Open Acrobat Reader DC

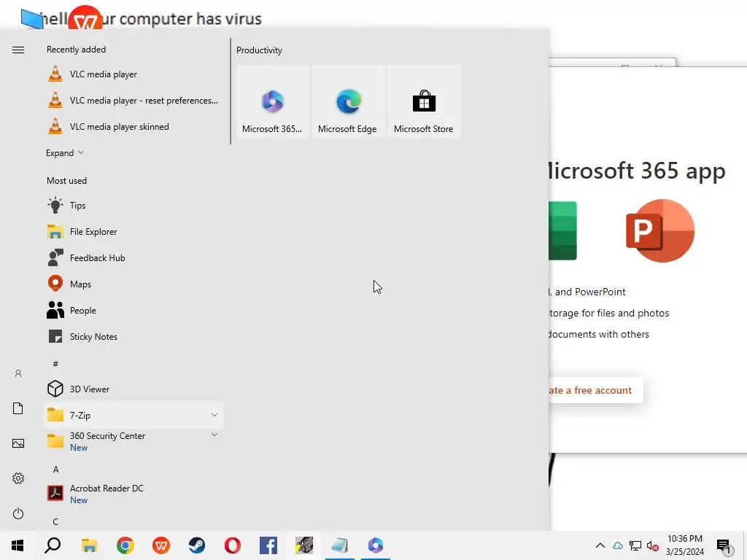point(133,494)
